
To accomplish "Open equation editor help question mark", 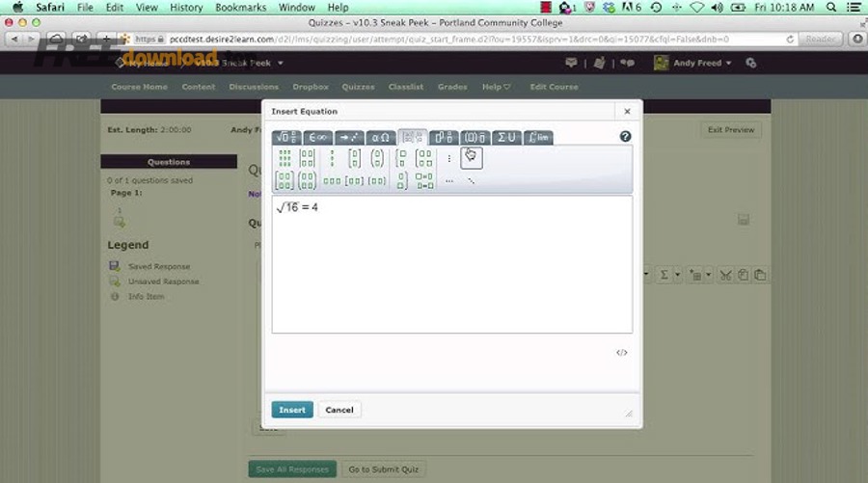I will [x=626, y=136].
